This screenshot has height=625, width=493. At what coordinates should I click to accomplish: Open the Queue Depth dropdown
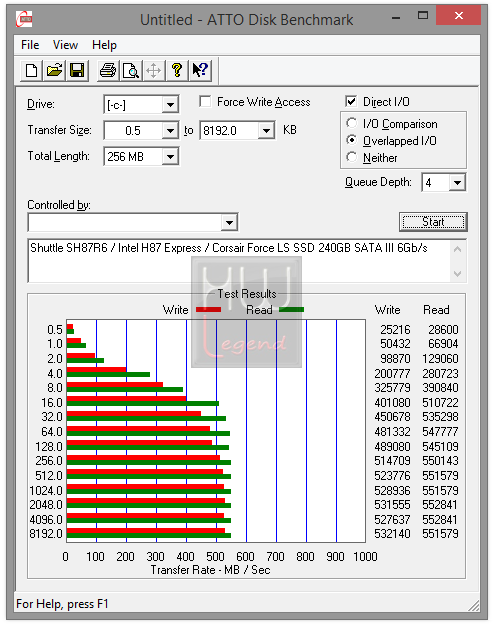click(457, 183)
